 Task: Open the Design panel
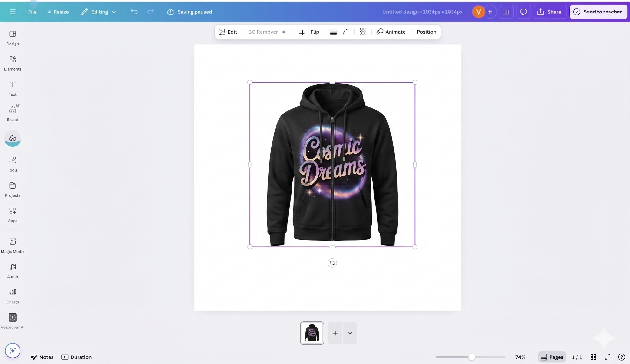pyautogui.click(x=13, y=38)
